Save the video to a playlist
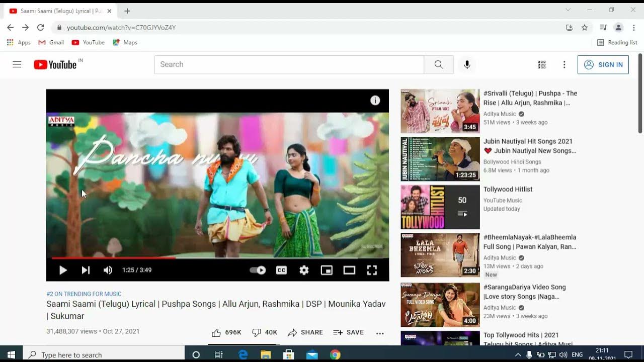This screenshot has width=644, height=362. click(x=348, y=332)
